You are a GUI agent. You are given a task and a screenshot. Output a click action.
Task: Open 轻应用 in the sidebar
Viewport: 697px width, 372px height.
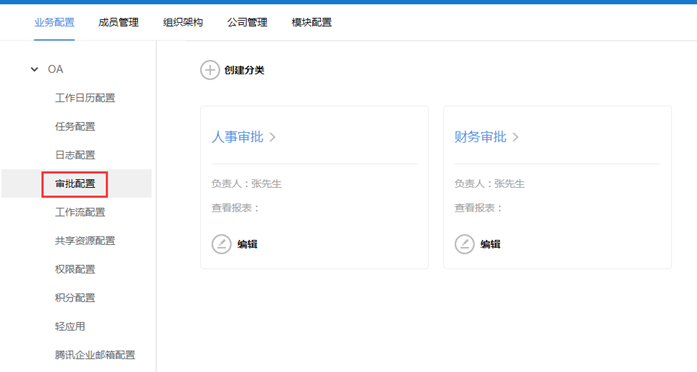point(70,326)
